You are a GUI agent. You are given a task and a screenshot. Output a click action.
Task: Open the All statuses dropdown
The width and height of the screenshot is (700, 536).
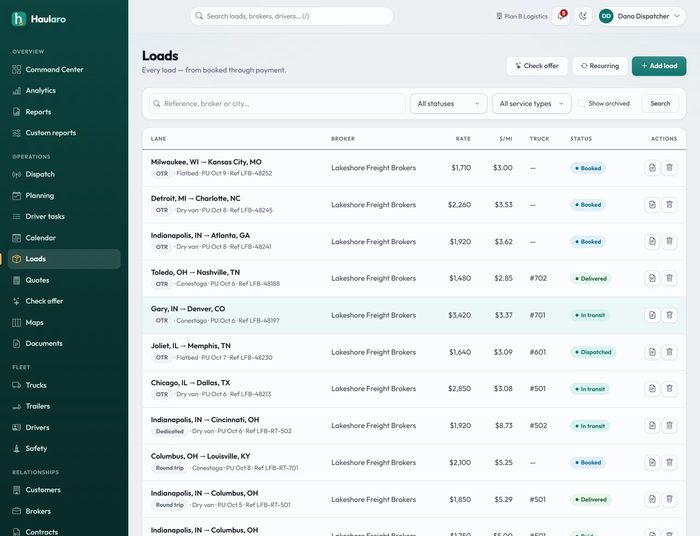point(448,104)
